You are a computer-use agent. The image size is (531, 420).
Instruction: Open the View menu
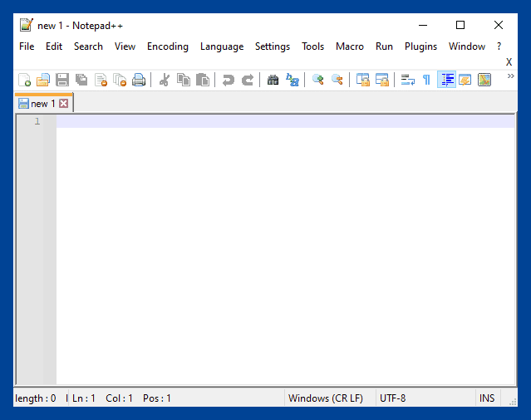click(125, 46)
